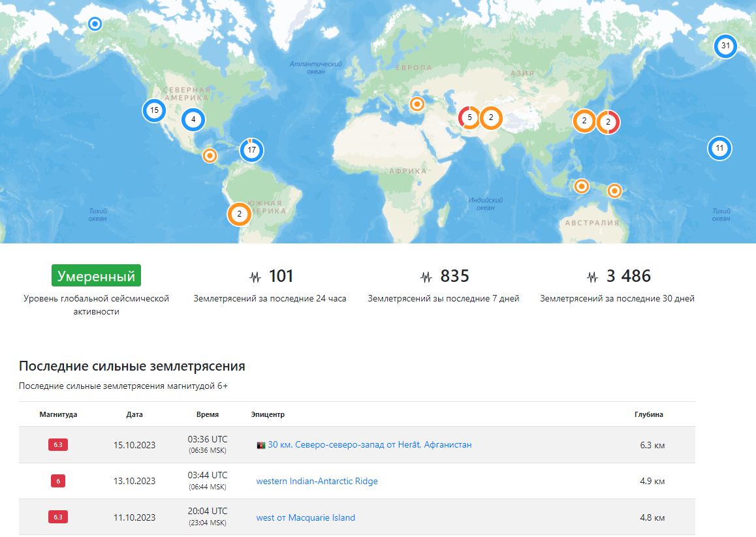Click the blue cluster marker labeled 4
Viewport: 756px width, 537px height.
click(x=193, y=119)
